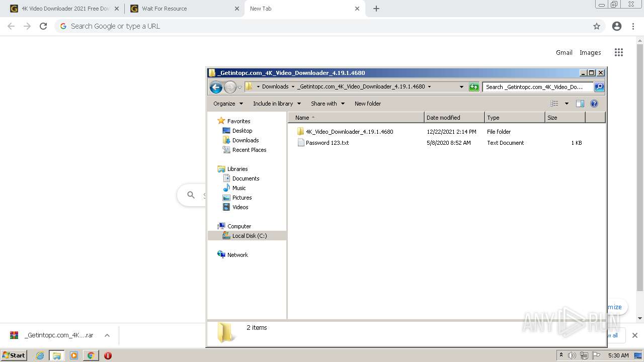Click the Explorer Forward navigation arrow
This screenshot has height=362, width=644.
click(x=230, y=87)
